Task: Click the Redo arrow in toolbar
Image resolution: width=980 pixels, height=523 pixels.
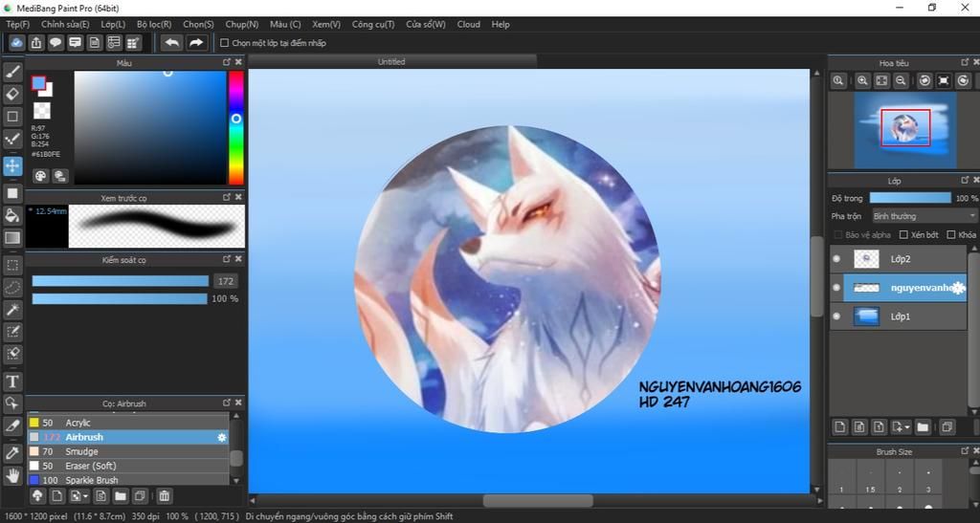Action: pos(196,42)
